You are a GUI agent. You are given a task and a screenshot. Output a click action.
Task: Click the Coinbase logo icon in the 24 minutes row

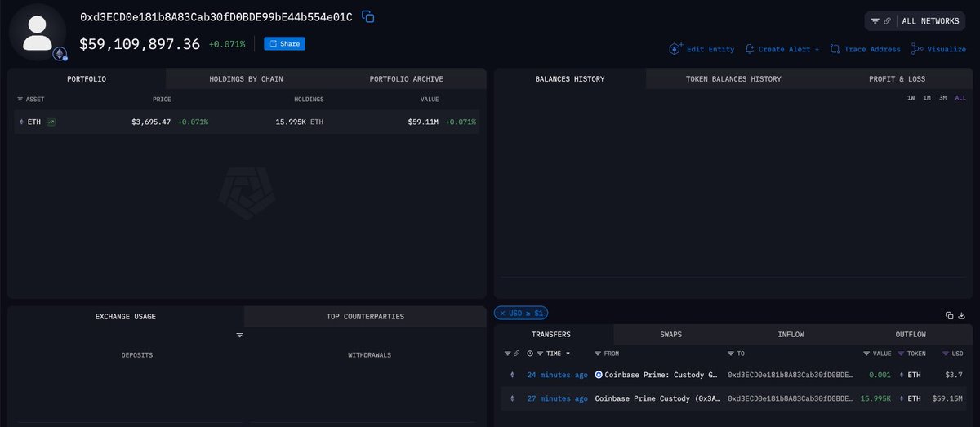(599, 376)
